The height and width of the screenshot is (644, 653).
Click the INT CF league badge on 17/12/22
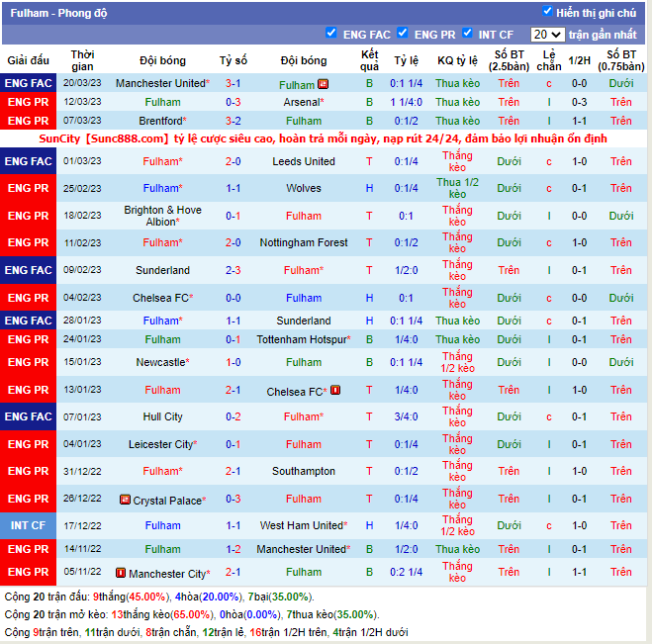click(28, 525)
